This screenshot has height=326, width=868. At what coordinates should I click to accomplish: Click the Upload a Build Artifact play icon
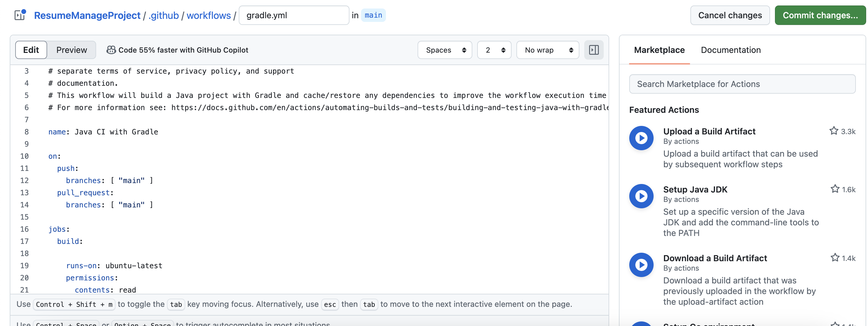pyautogui.click(x=641, y=138)
